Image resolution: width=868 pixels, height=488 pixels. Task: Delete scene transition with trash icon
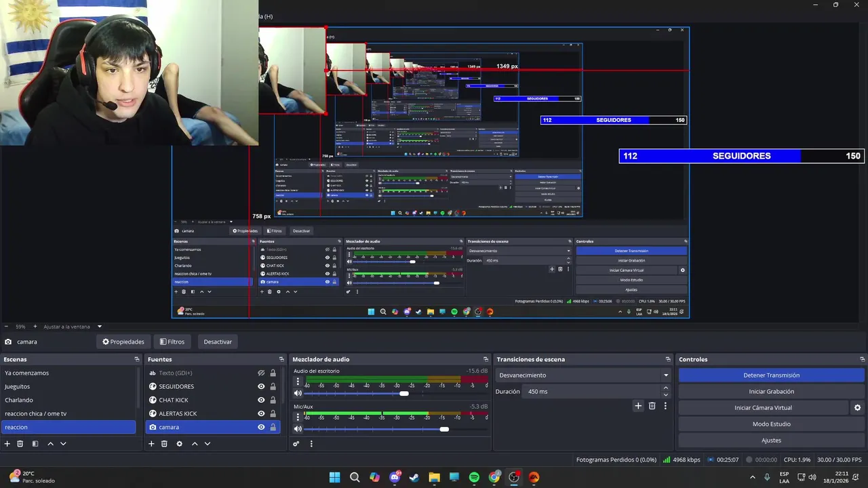click(652, 406)
